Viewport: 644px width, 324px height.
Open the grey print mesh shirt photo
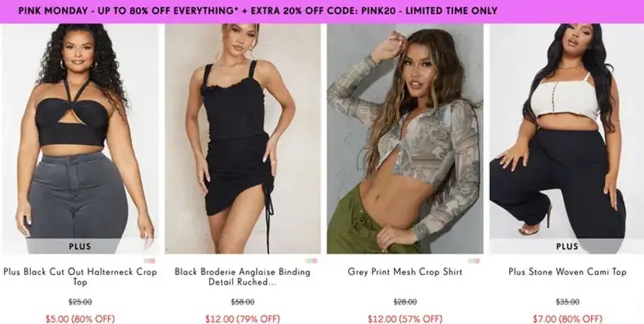pyautogui.click(x=405, y=138)
